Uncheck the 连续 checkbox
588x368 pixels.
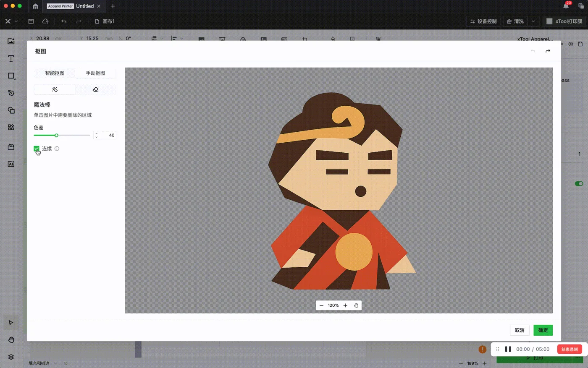point(37,149)
